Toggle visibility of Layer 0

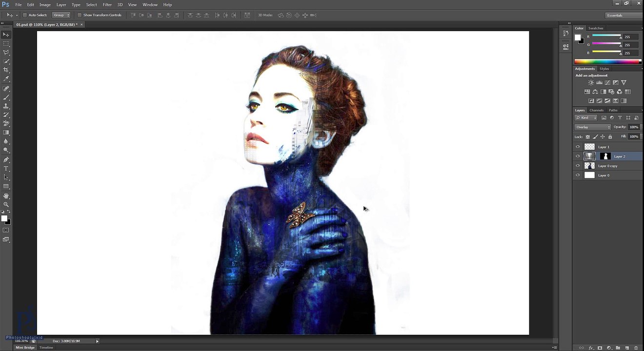(x=578, y=175)
